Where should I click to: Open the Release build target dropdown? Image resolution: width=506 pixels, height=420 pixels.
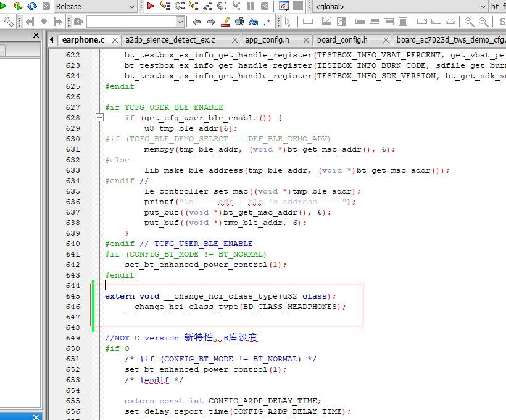95,6
